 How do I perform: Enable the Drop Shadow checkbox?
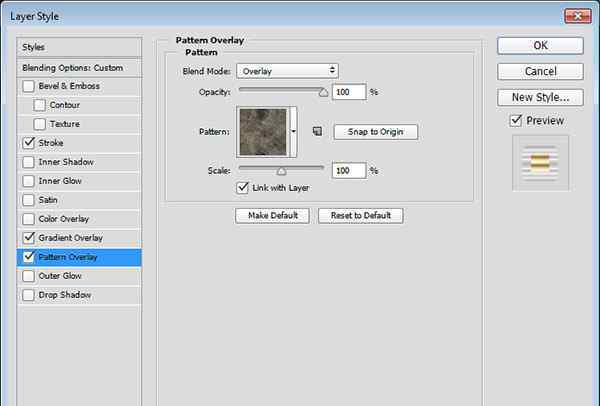click(28, 295)
